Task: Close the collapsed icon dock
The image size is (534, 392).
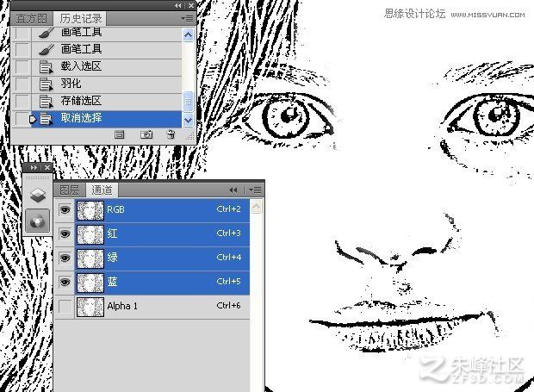Action: click(47, 167)
